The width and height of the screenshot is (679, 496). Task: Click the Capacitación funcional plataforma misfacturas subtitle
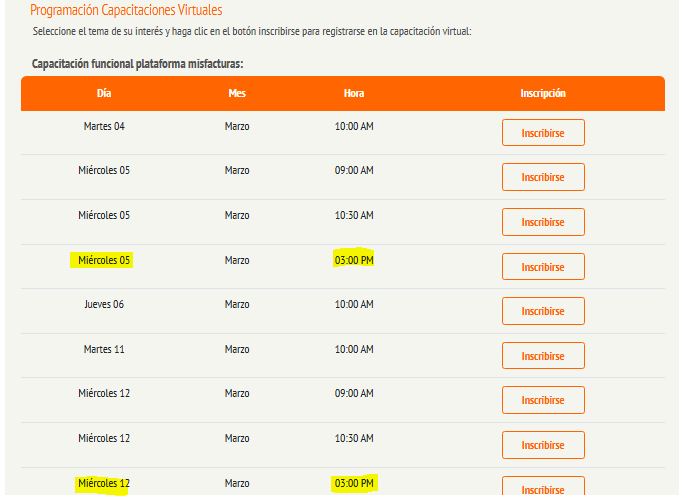(x=138, y=64)
